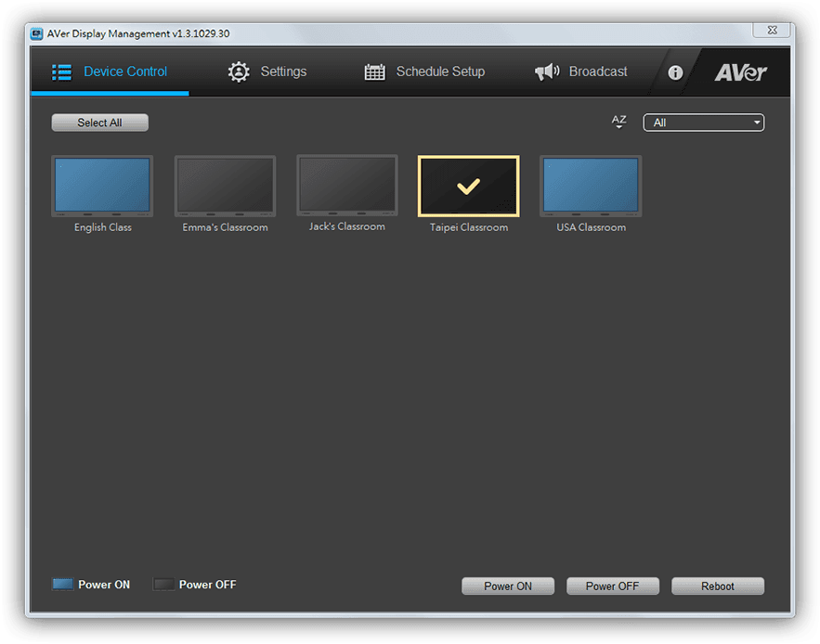Click the blue Power ON legend swatch
820x644 pixels.
[63, 585]
